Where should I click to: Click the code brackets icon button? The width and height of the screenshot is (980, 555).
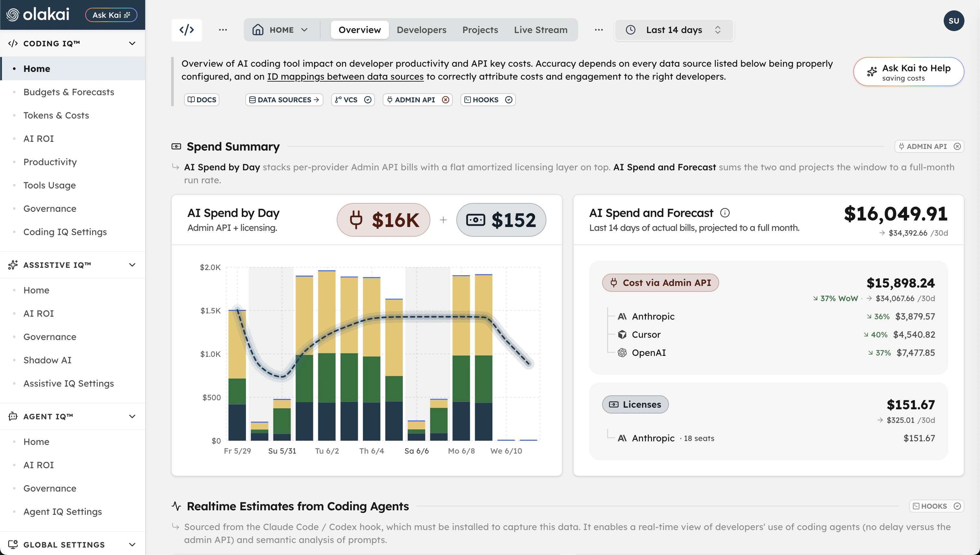tap(187, 30)
